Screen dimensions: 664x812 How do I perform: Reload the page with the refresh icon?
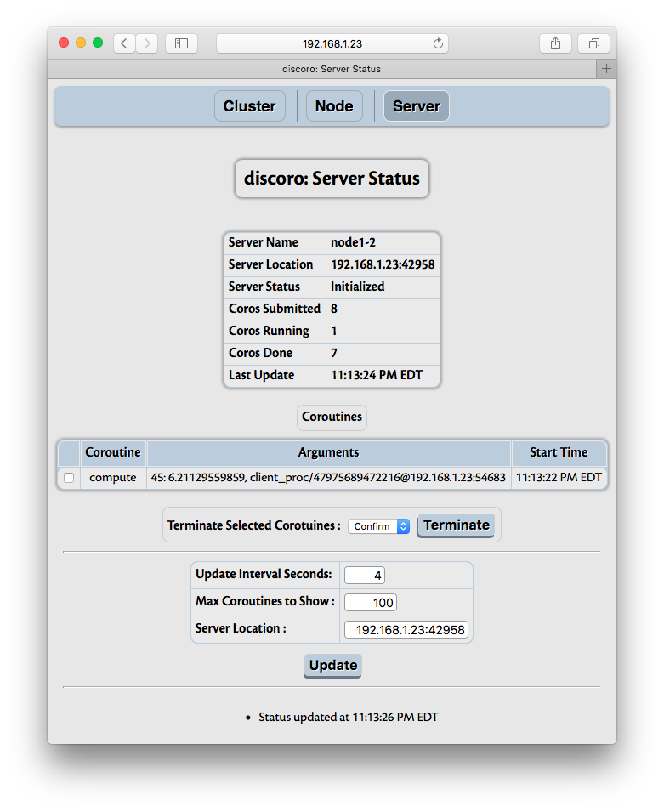click(x=438, y=43)
